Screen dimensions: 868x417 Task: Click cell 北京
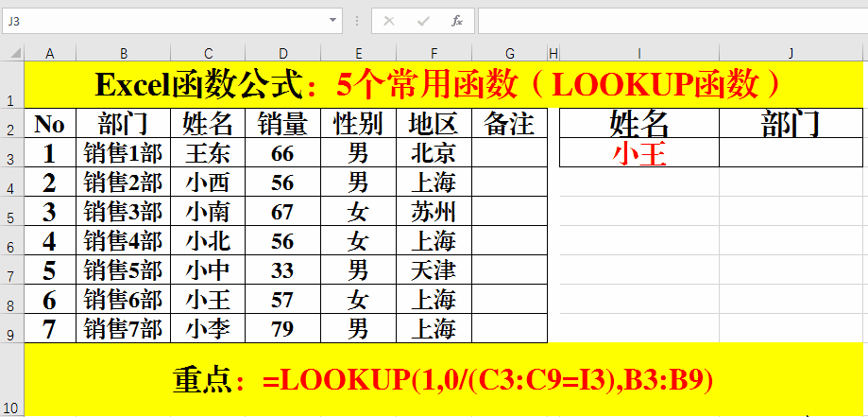tap(434, 152)
